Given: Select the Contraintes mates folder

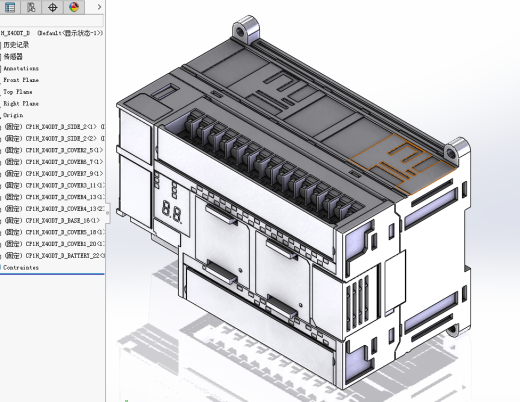Looking at the screenshot, I should pyautogui.click(x=21, y=267).
